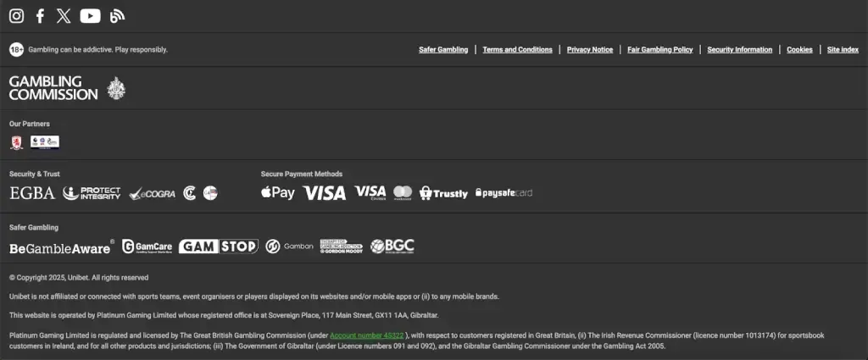
Task: Select the Trustly payment logo
Action: click(x=443, y=193)
